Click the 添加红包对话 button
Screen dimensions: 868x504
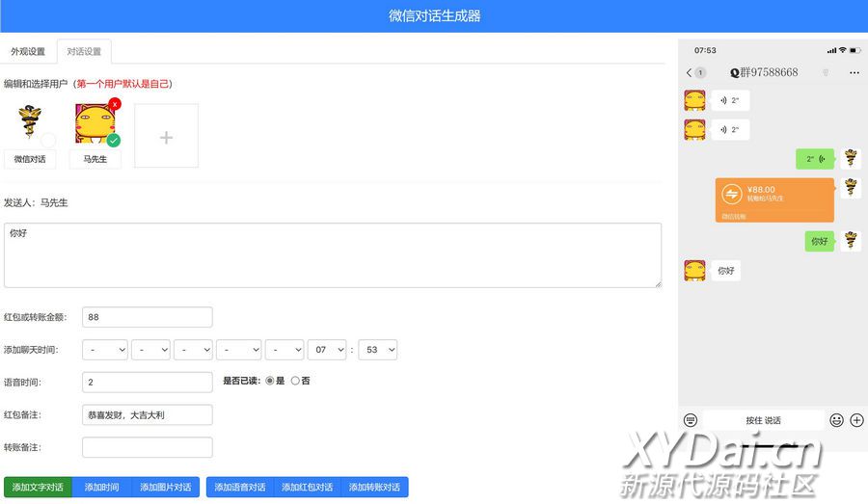coord(307,487)
